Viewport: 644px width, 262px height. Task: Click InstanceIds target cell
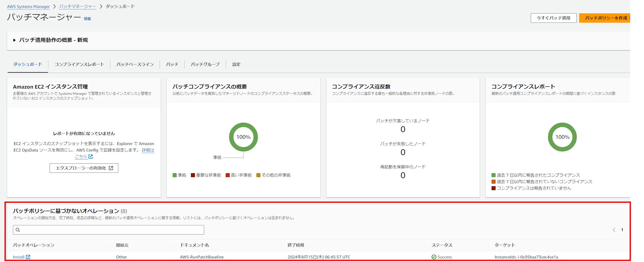pyautogui.click(x=526, y=257)
